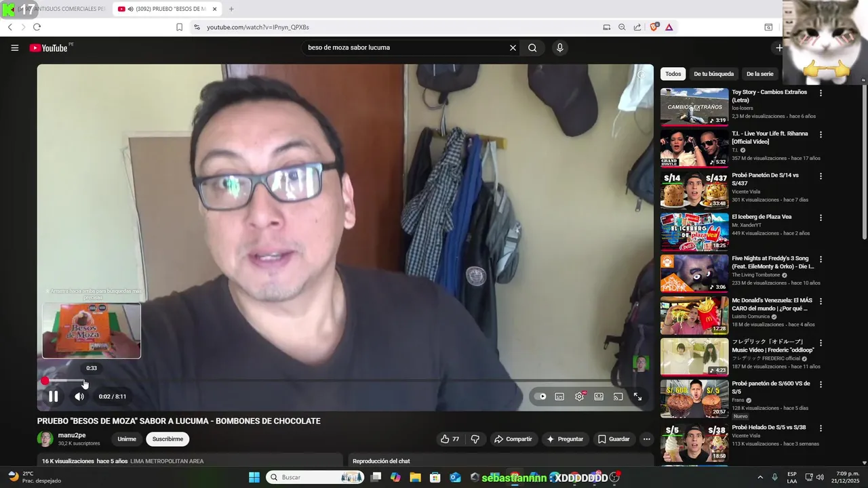
Task: Open options for El Iceberg de Plaza Vea
Action: click(x=821, y=218)
